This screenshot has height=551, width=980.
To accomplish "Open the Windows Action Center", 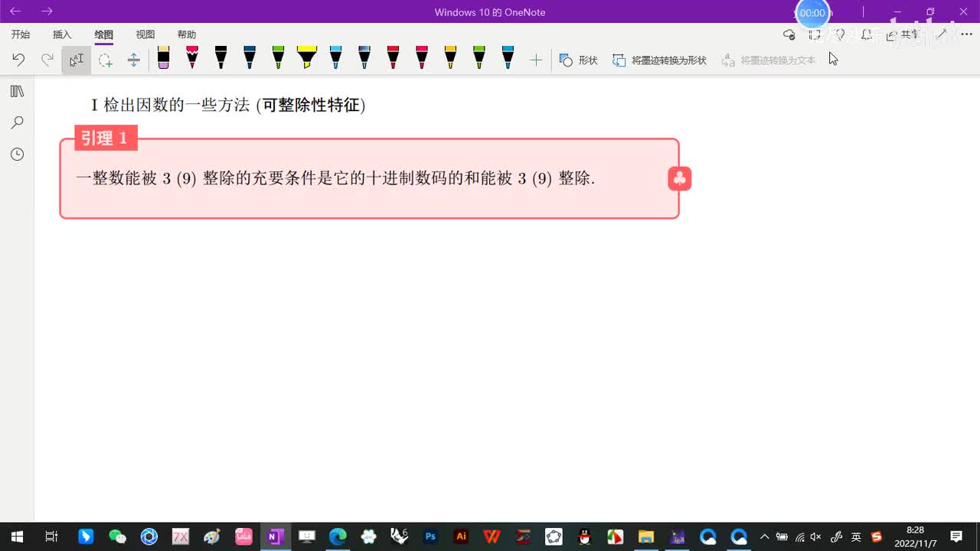I will tap(956, 536).
